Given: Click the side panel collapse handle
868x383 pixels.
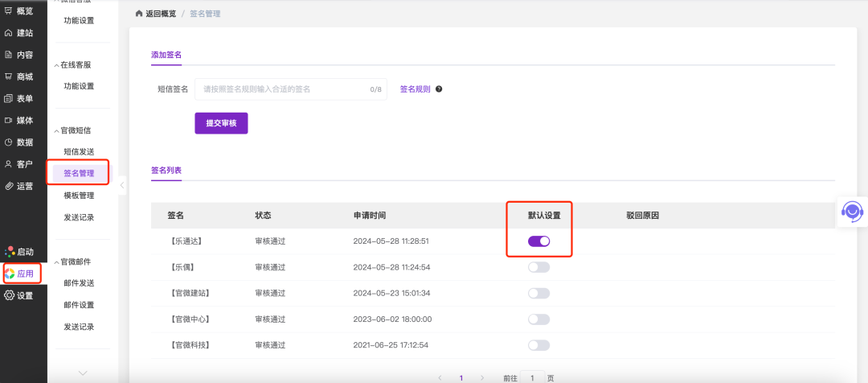Looking at the screenshot, I should click(x=122, y=186).
